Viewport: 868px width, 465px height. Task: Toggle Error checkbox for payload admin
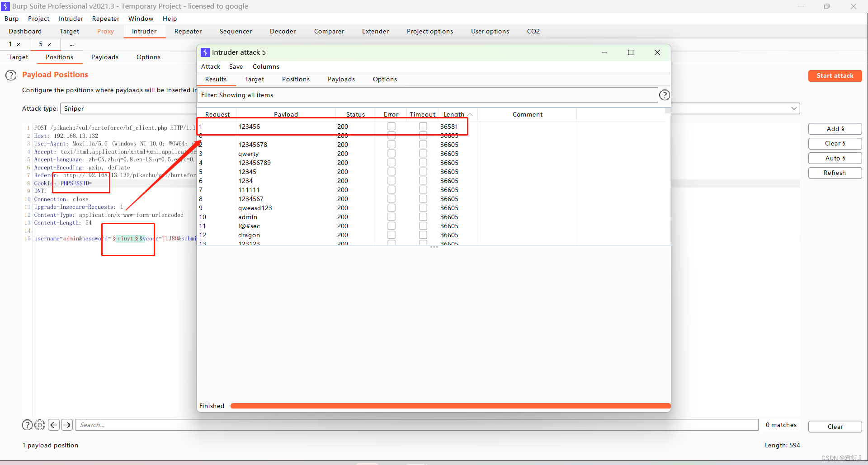pos(392,217)
